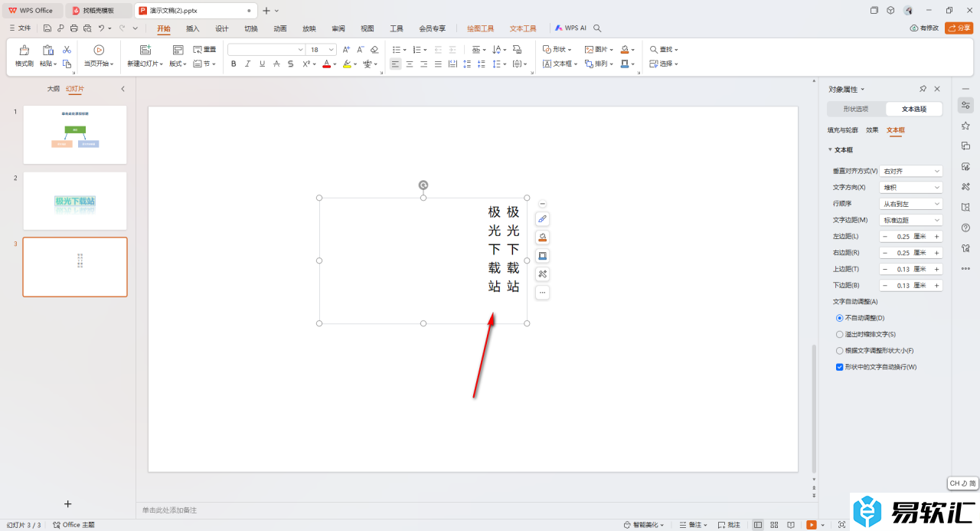Click the star icon in right sidebar
The image size is (980, 531).
(965, 126)
